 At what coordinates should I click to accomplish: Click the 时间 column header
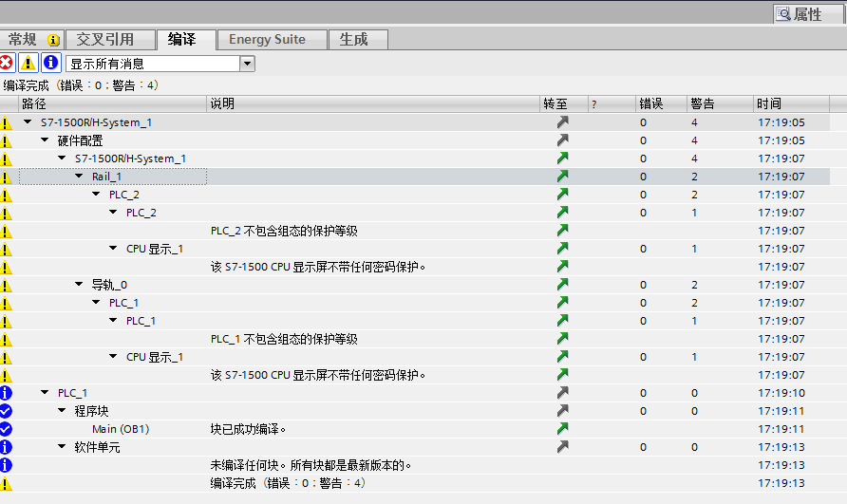[791, 103]
